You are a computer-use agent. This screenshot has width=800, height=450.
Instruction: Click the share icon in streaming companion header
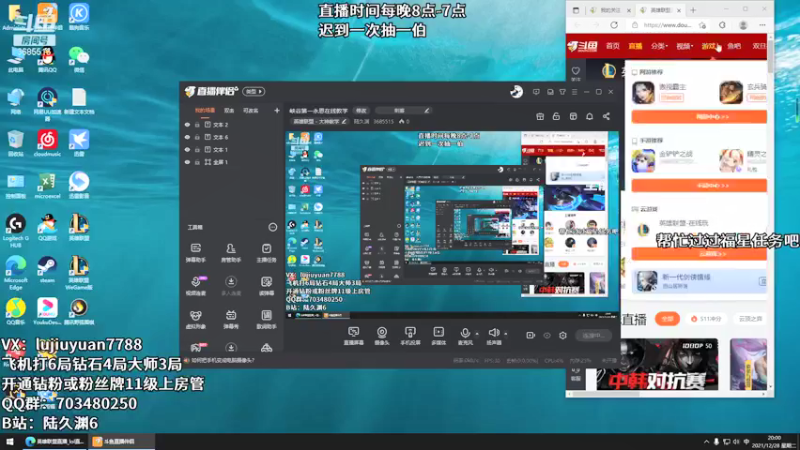606,116
